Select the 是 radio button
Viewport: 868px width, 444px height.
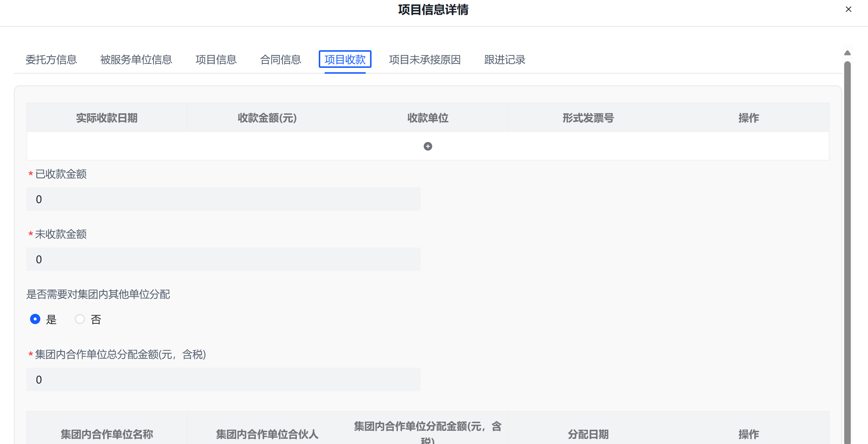[x=35, y=319]
